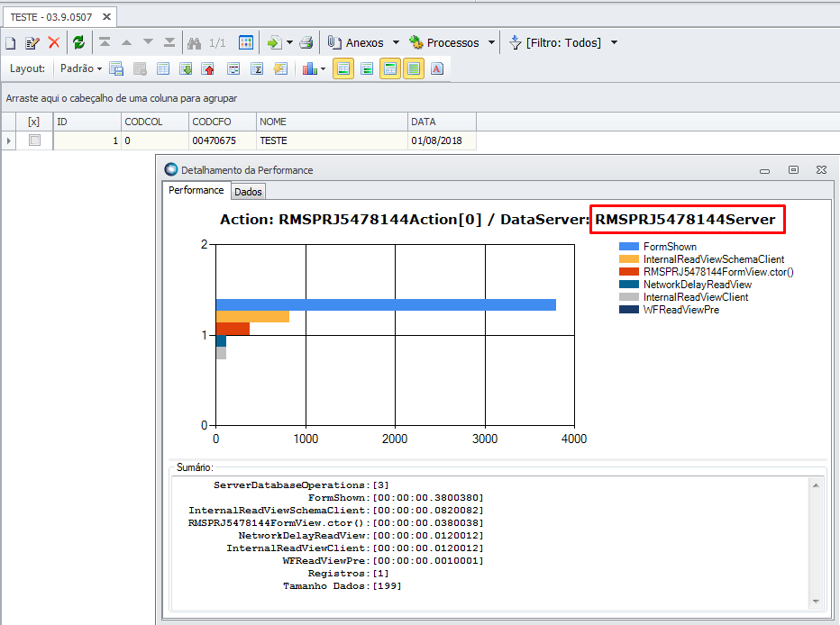The image size is (840, 625).
Task: Click the [x] select-all column header
Action: click(33, 122)
